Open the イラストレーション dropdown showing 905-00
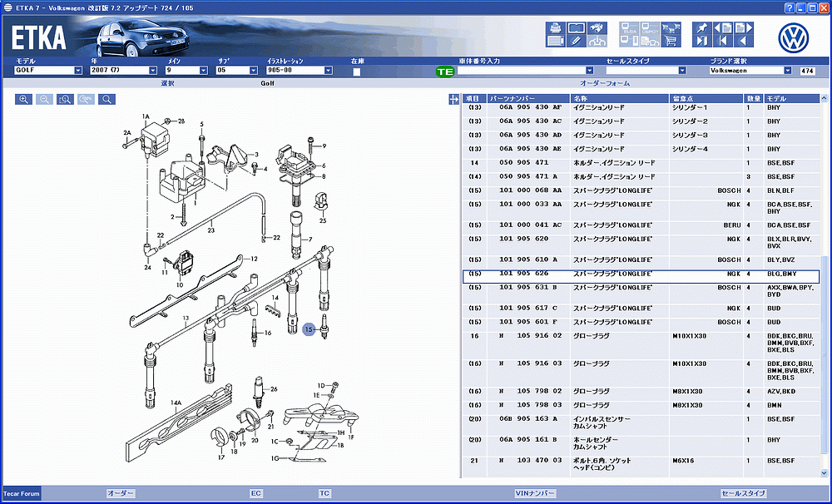Viewport: 832px width, 504px height. [x=329, y=70]
